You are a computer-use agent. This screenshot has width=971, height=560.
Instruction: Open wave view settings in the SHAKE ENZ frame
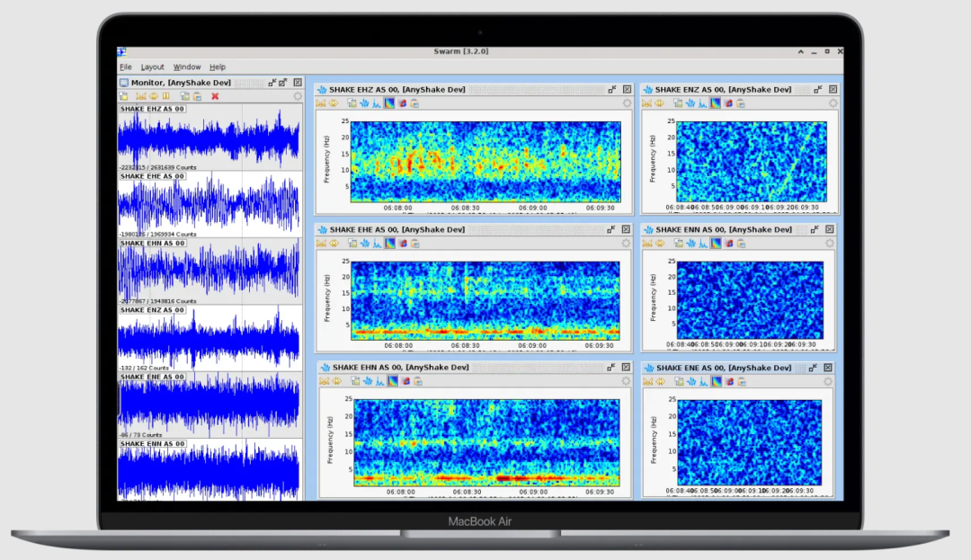[678, 103]
